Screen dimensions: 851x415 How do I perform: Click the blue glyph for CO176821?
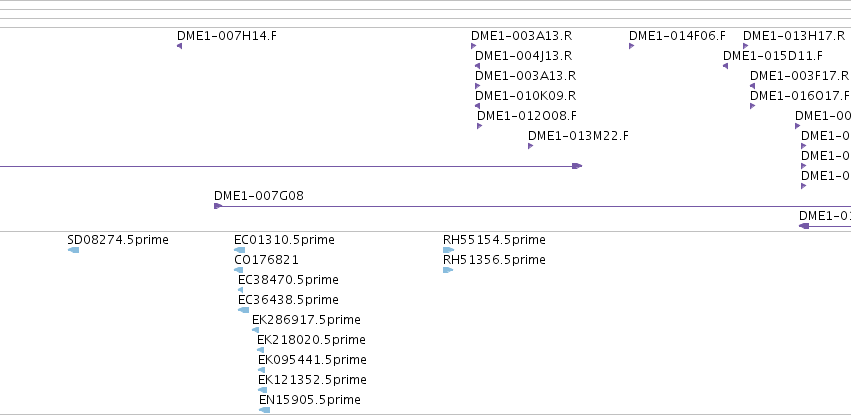(238, 270)
